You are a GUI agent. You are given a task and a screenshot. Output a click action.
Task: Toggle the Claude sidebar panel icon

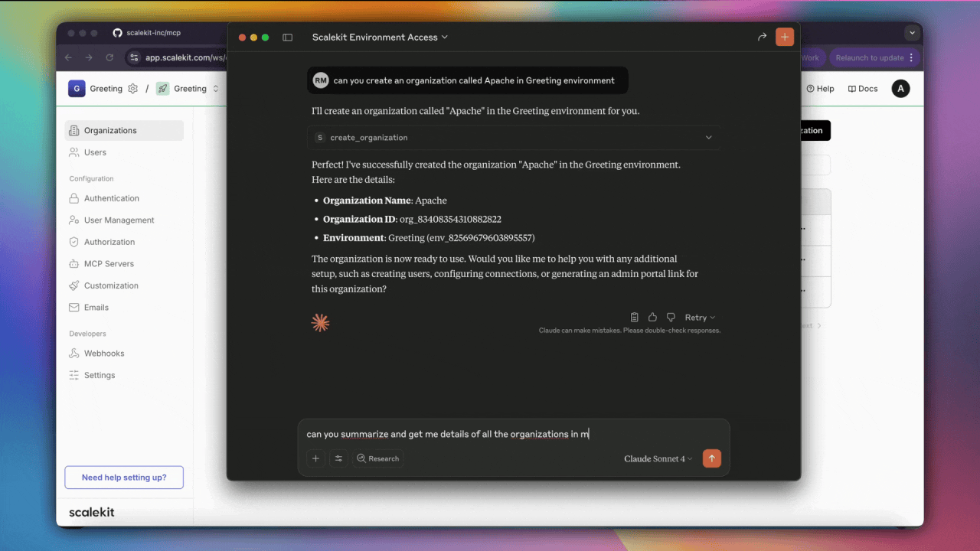287,37
